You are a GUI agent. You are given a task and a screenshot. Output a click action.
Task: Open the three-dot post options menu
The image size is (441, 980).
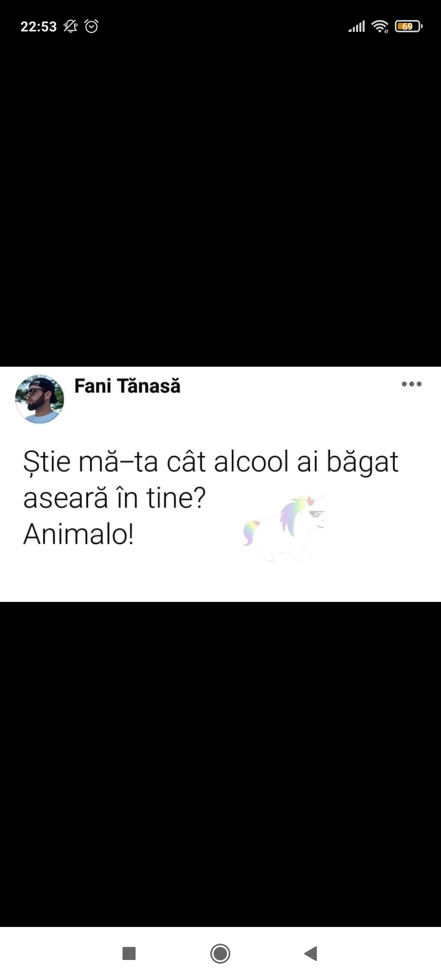tap(412, 384)
